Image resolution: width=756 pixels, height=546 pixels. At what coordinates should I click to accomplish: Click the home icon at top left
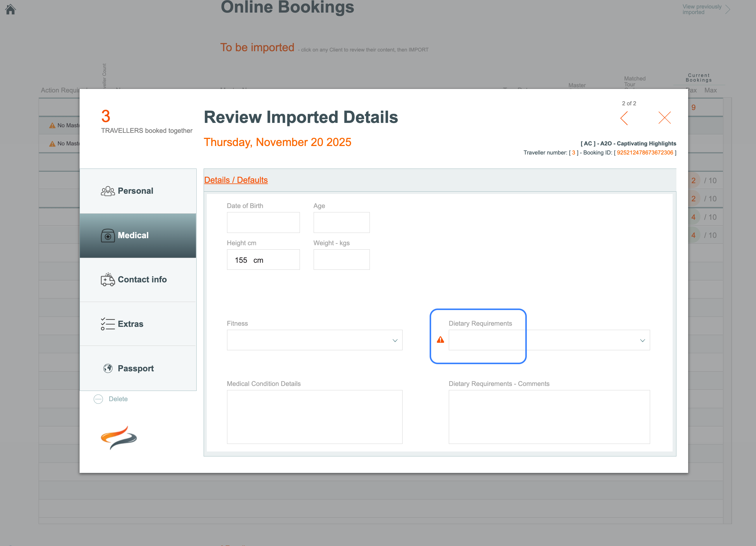tap(11, 9)
